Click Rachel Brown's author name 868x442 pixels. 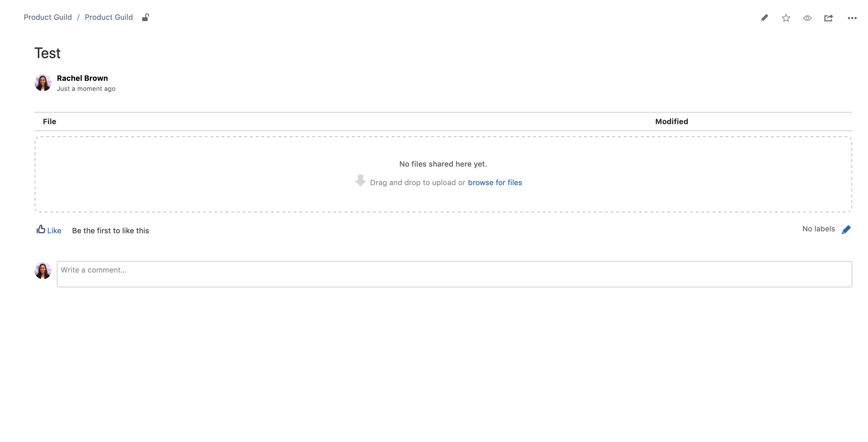82,78
